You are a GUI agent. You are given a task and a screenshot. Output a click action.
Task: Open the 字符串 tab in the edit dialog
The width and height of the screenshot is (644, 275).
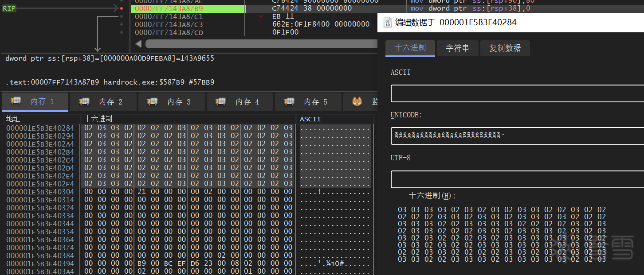pyautogui.click(x=457, y=48)
